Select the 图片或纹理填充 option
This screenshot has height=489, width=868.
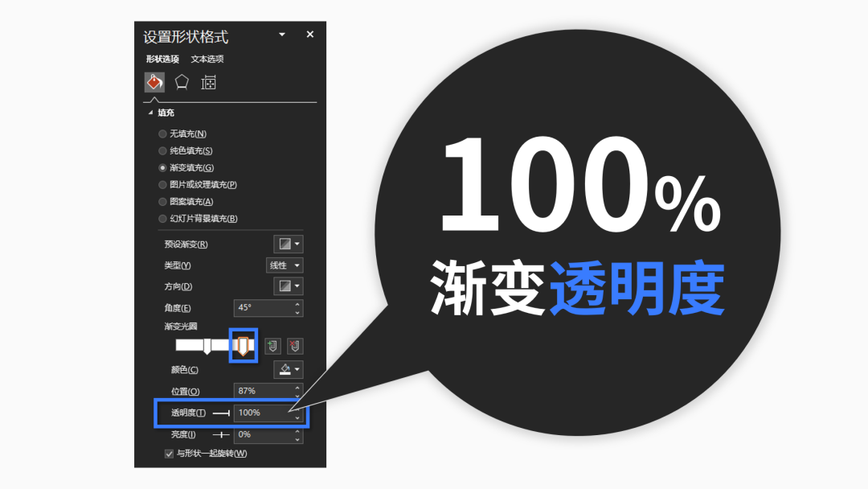(163, 185)
